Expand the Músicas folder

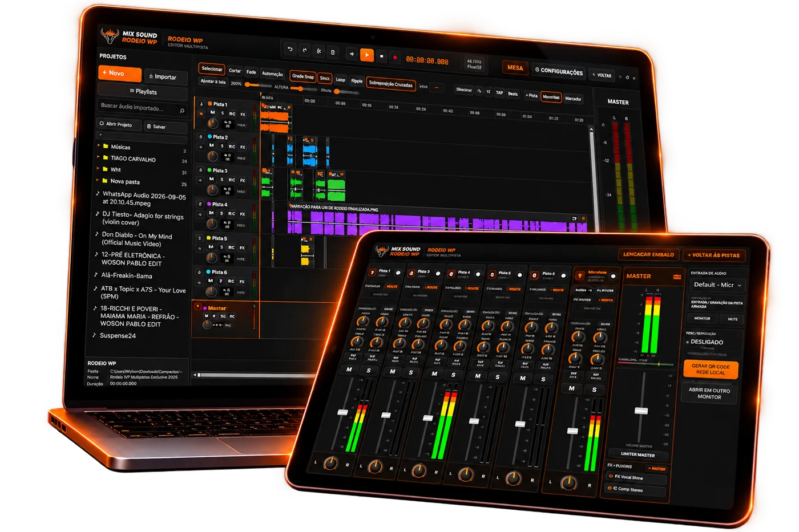coord(99,145)
